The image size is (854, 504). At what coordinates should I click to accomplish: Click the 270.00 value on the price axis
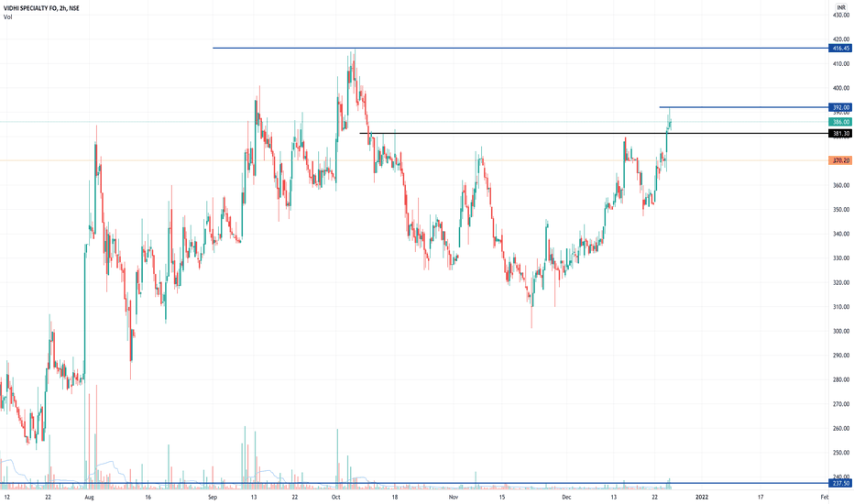[x=841, y=404]
